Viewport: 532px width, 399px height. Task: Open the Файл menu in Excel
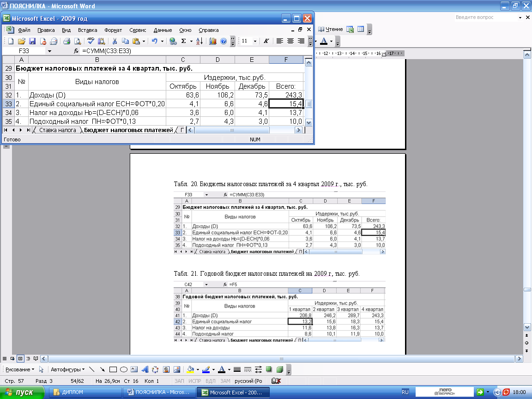[24, 30]
